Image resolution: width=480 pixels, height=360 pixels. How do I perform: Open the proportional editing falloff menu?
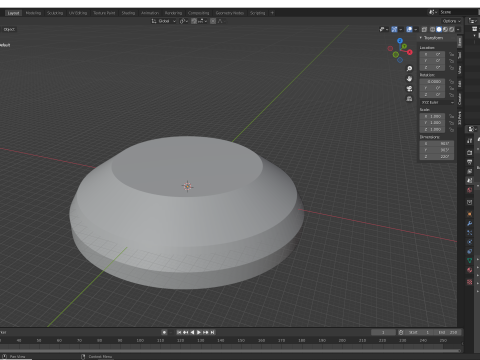pyautogui.click(x=221, y=21)
